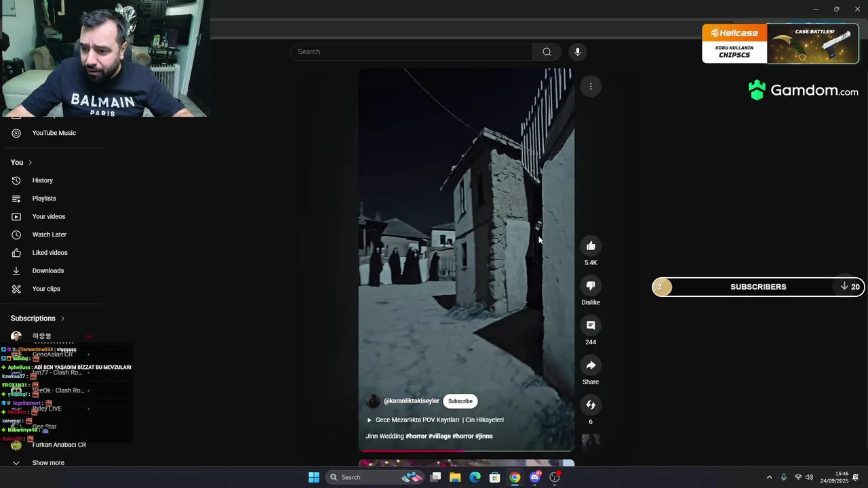Click the #jinns hashtag

tap(484, 436)
